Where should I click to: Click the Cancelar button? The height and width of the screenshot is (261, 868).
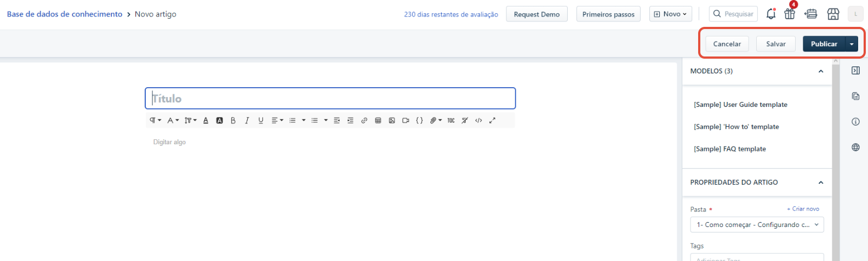tap(727, 44)
